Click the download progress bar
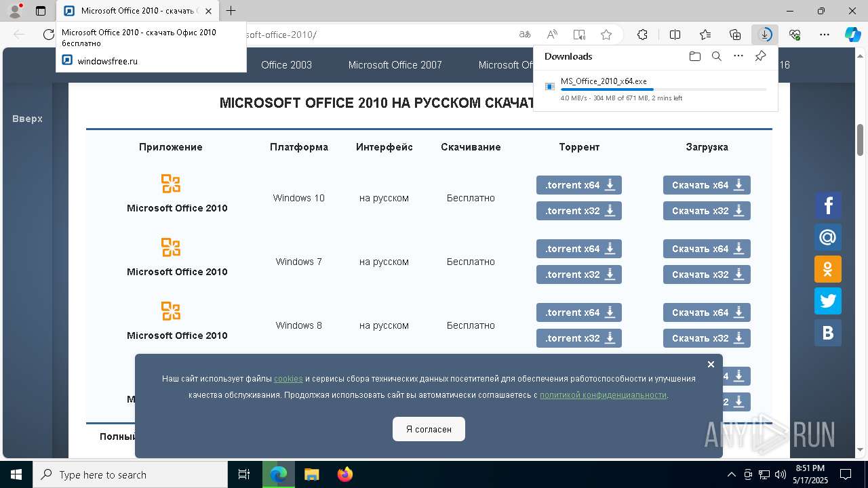This screenshot has width=868, height=488. 663,89
